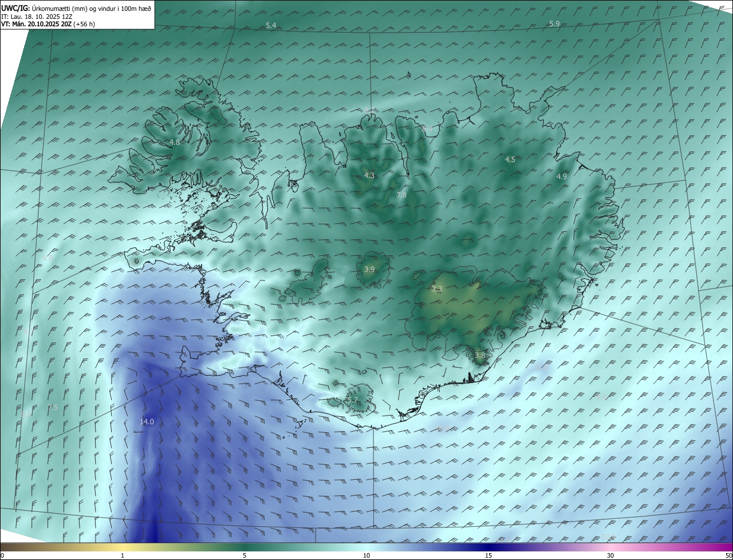Click the 5.4 value on the northern sea
Image resolution: width=733 pixels, height=560 pixels.
(x=271, y=26)
